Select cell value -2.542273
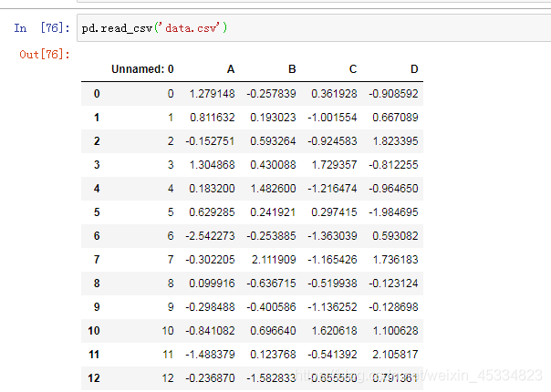 tap(210, 236)
